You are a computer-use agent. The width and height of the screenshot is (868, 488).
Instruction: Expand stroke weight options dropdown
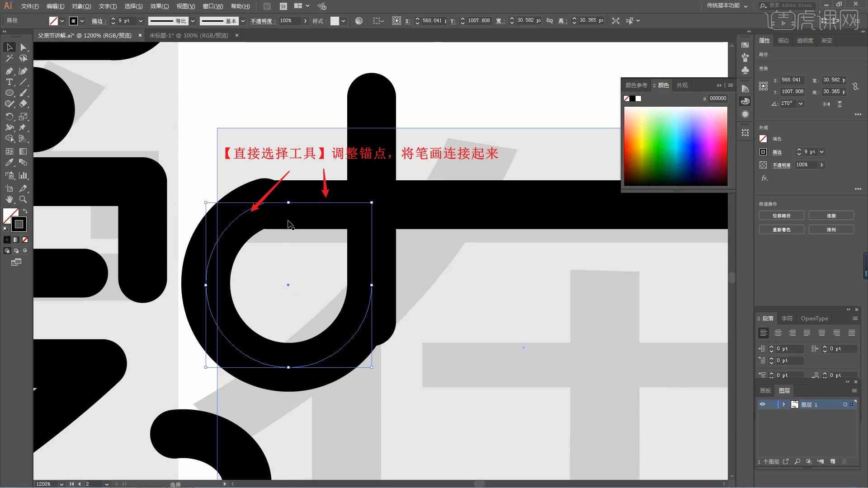point(142,20)
